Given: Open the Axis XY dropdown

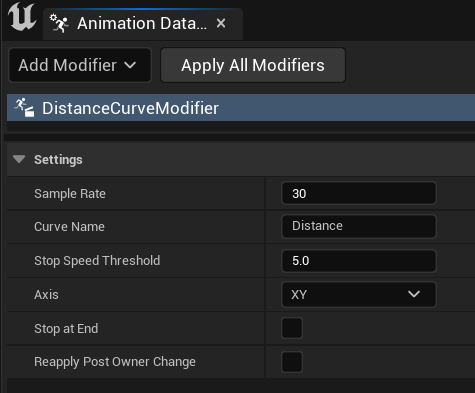Looking at the screenshot, I should tap(359, 294).
